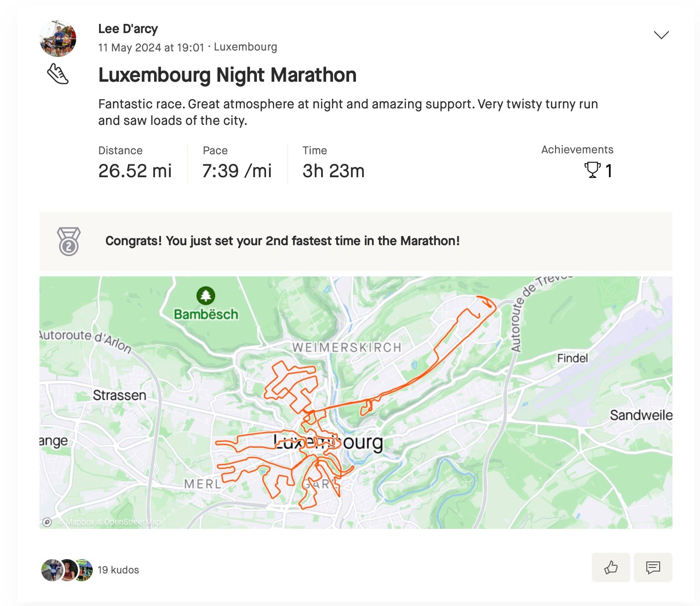Click the Findel label on map
The height and width of the screenshot is (606, 700).
click(x=572, y=358)
